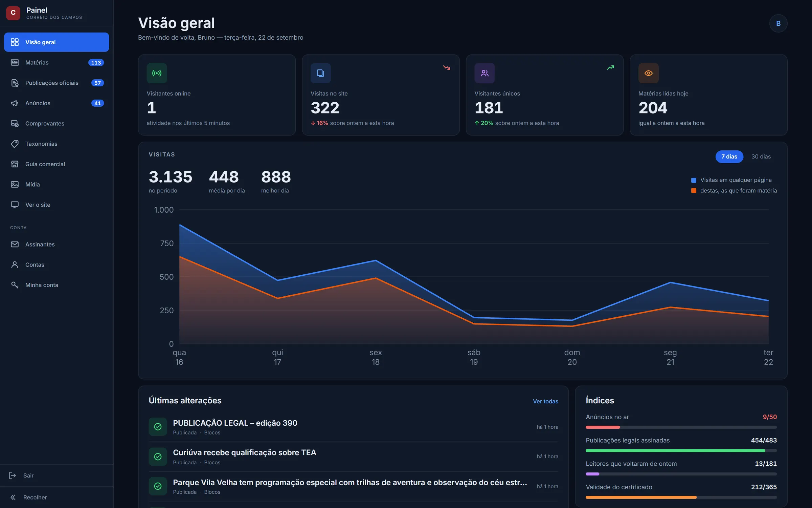This screenshot has width=812, height=508.
Task: Click the 212/365 certificate validity value
Action: 764,487
